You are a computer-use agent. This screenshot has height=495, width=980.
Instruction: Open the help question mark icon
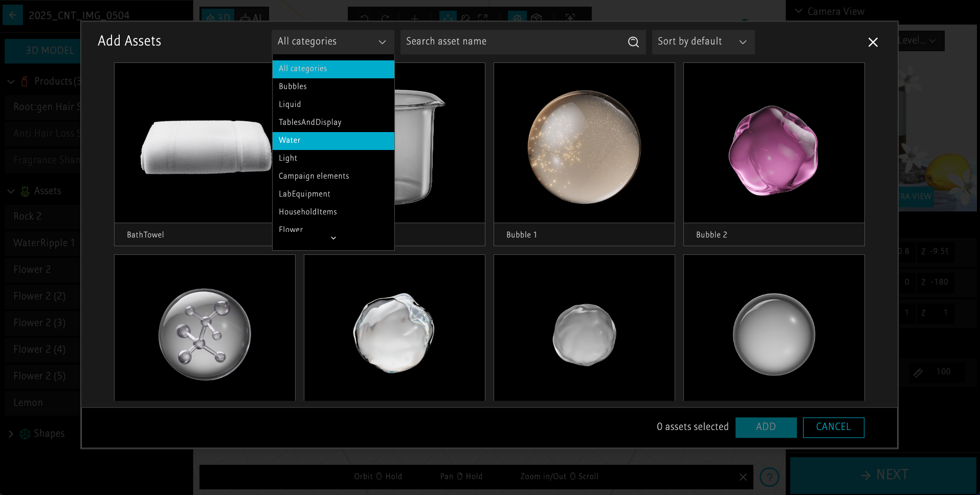[769, 477]
